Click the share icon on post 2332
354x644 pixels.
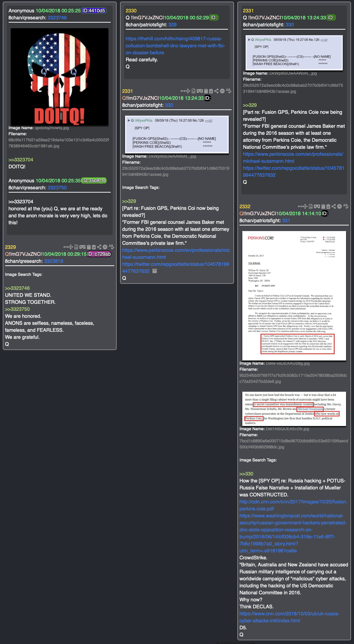pos(334,207)
